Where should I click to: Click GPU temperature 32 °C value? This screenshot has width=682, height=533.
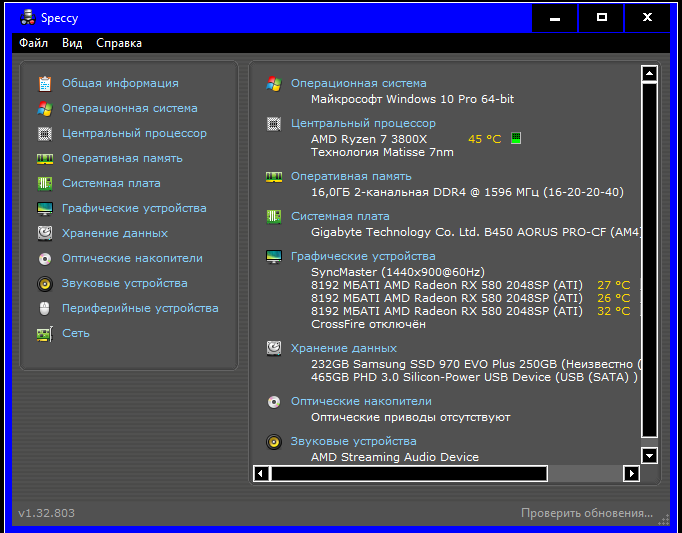tap(614, 311)
